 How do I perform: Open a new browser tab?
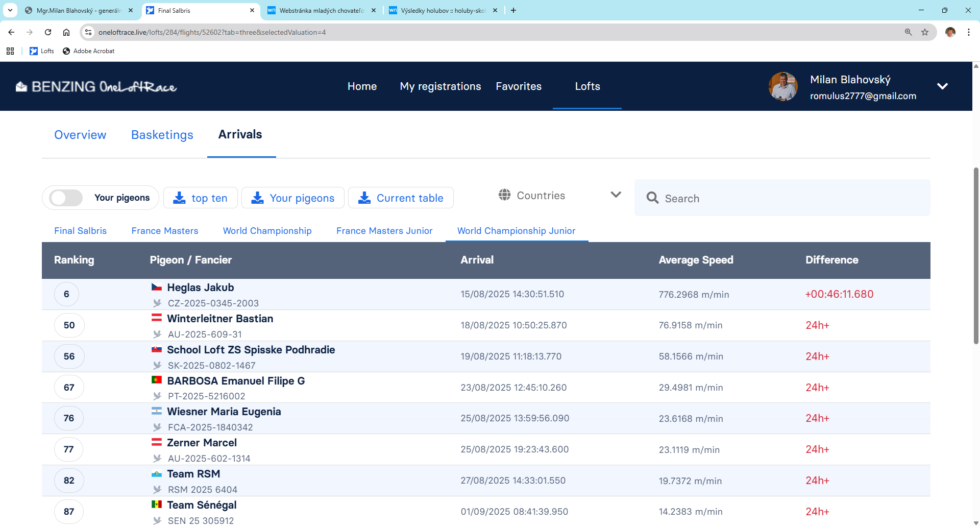click(513, 10)
